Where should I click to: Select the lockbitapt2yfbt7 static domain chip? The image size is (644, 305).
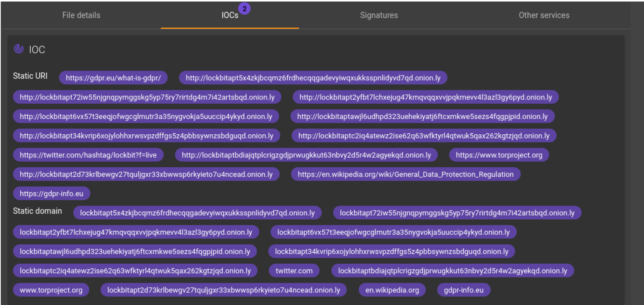click(x=136, y=232)
